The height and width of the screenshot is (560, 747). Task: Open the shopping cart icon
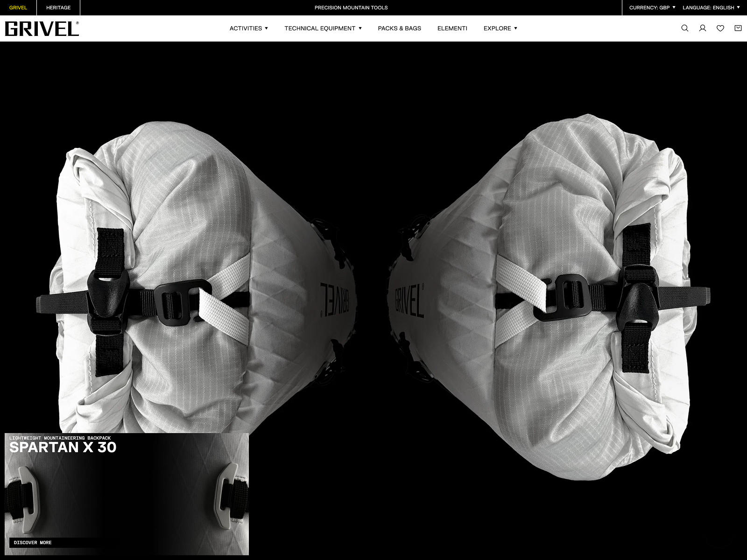tap(738, 28)
